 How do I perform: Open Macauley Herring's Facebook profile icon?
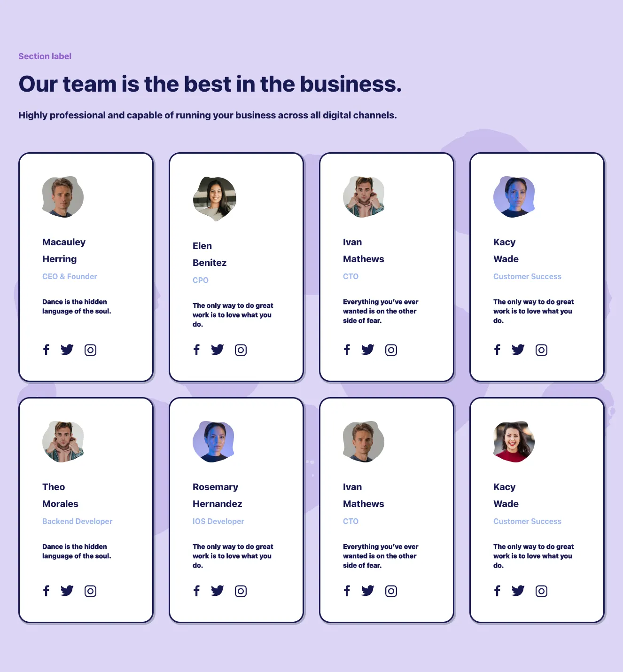tap(46, 350)
